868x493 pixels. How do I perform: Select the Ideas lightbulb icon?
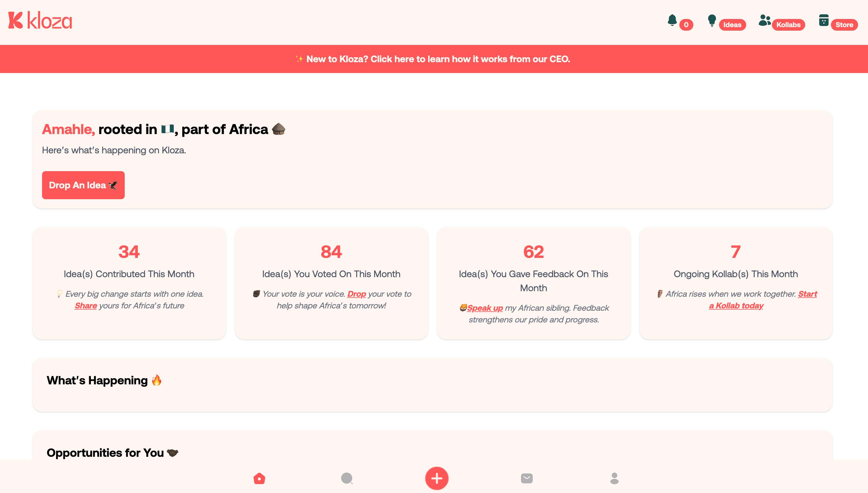[x=712, y=20]
